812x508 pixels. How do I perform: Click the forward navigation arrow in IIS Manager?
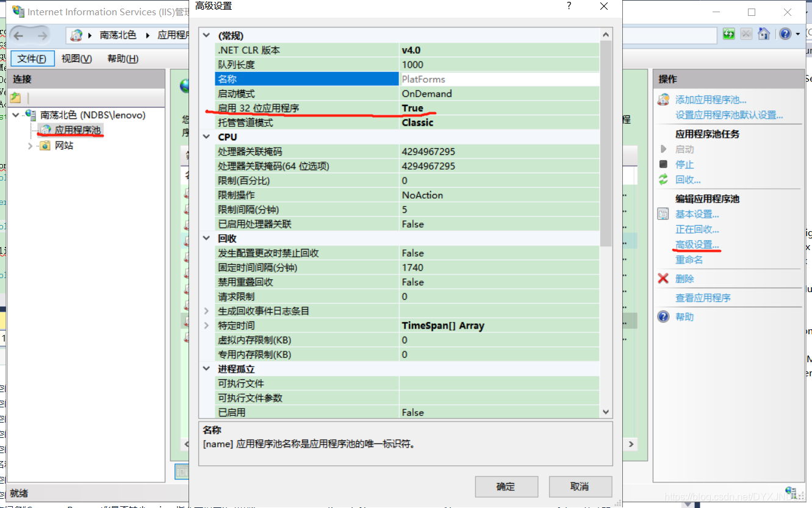[x=42, y=35]
